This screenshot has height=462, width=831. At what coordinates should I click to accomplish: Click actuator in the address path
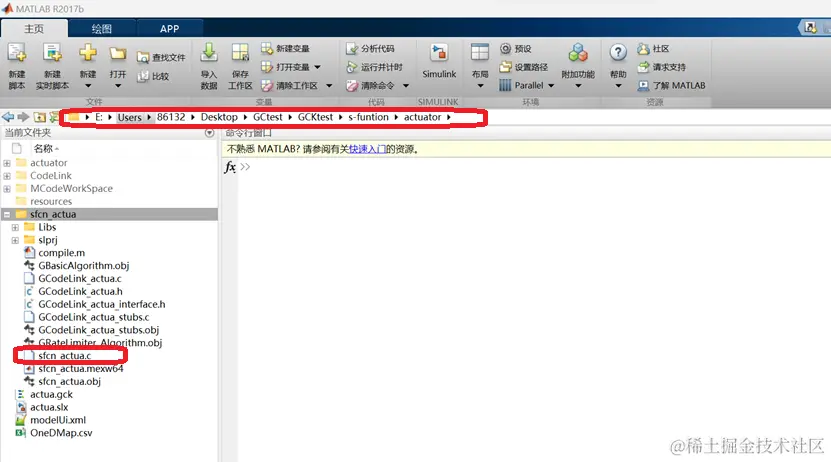[422, 117]
